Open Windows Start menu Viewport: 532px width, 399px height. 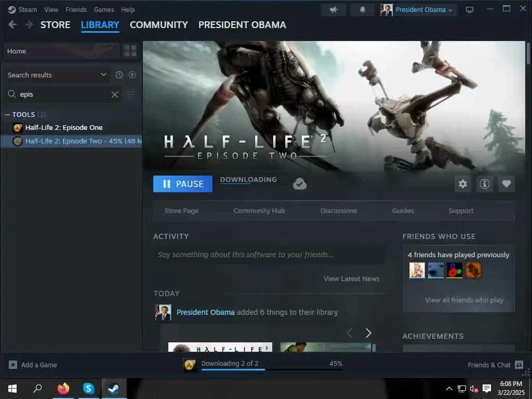pos(12,389)
